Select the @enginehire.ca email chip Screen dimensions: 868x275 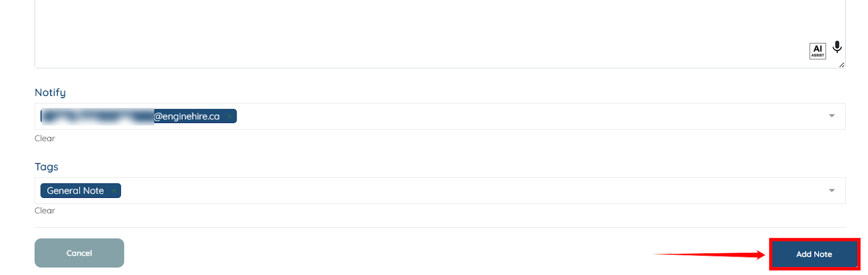click(x=187, y=117)
